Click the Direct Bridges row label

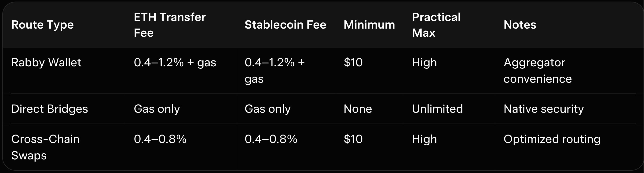coord(50,109)
